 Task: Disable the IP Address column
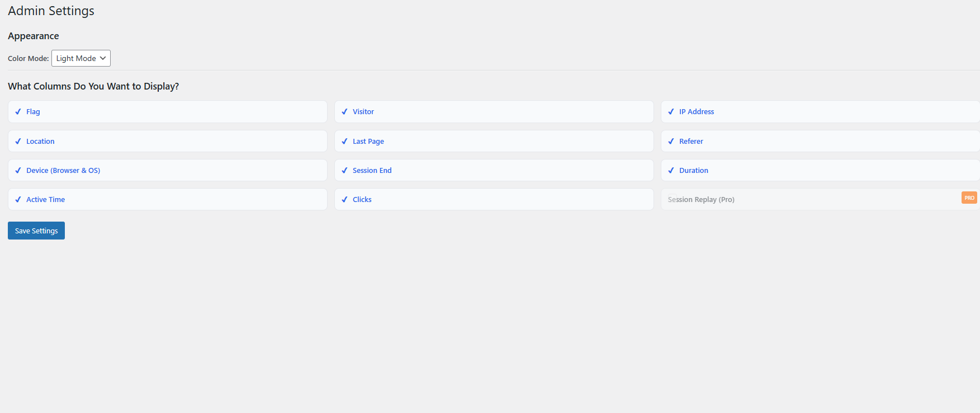671,112
